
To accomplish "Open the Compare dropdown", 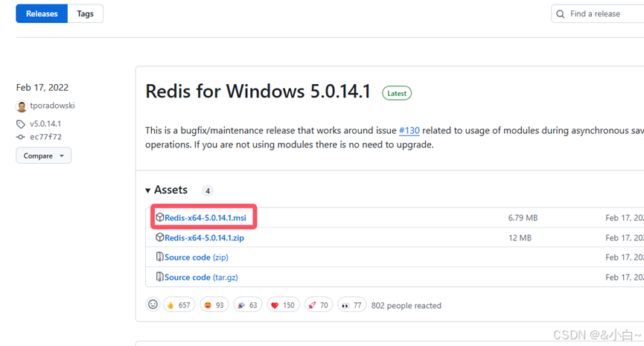I will click(43, 156).
